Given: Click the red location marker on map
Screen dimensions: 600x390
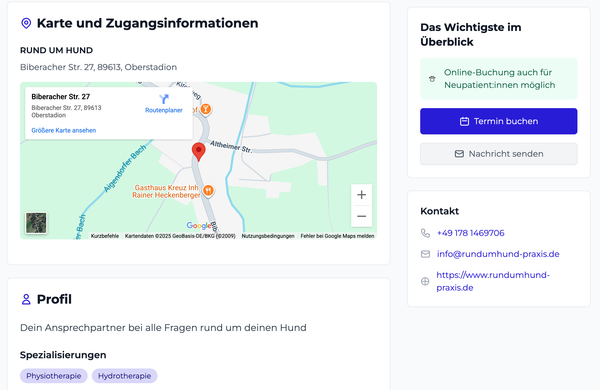Looking at the screenshot, I should pyautogui.click(x=198, y=152).
